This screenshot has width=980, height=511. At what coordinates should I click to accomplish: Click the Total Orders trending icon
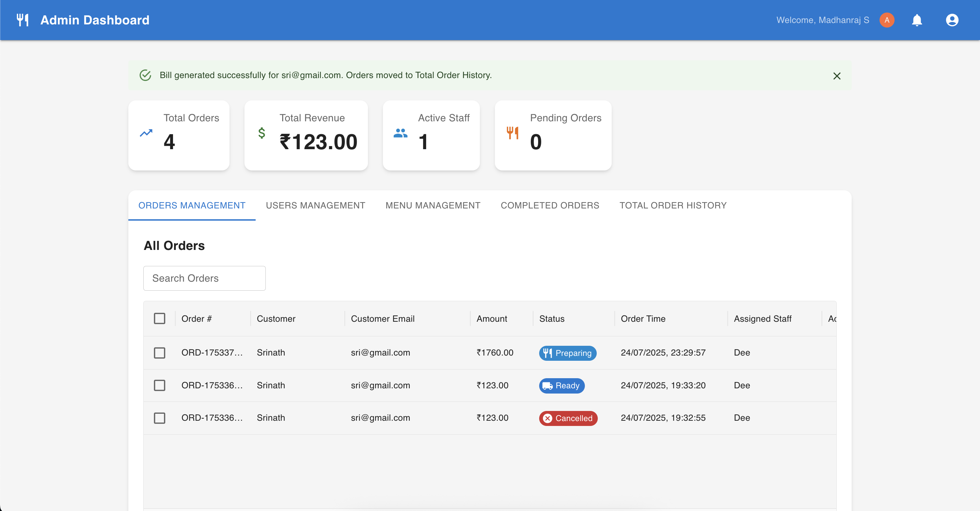tap(146, 133)
